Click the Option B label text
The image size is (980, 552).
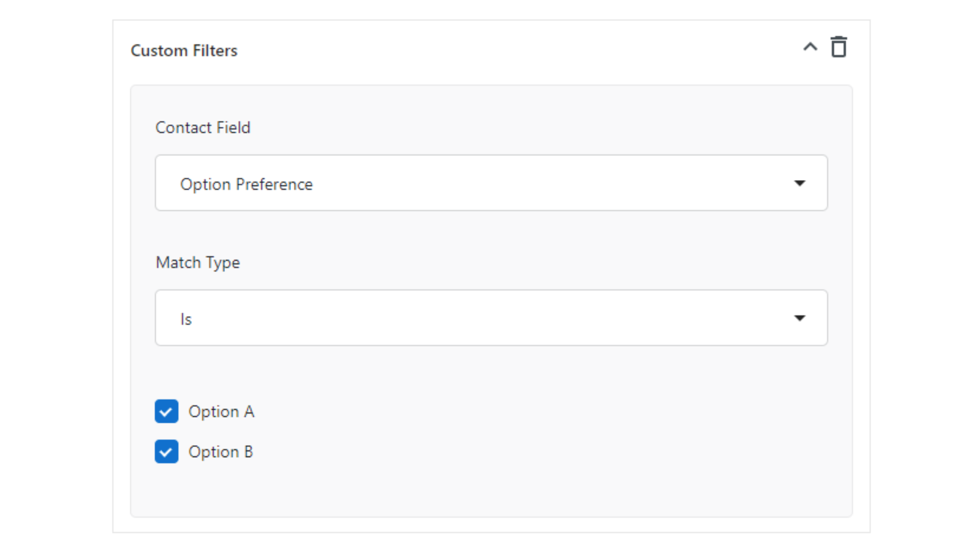[221, 452]
